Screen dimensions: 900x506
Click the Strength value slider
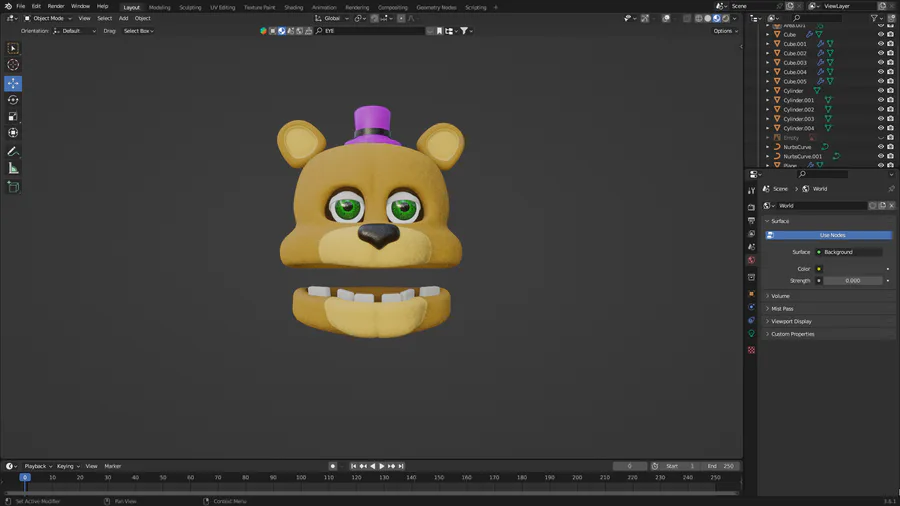pos(852,281)
